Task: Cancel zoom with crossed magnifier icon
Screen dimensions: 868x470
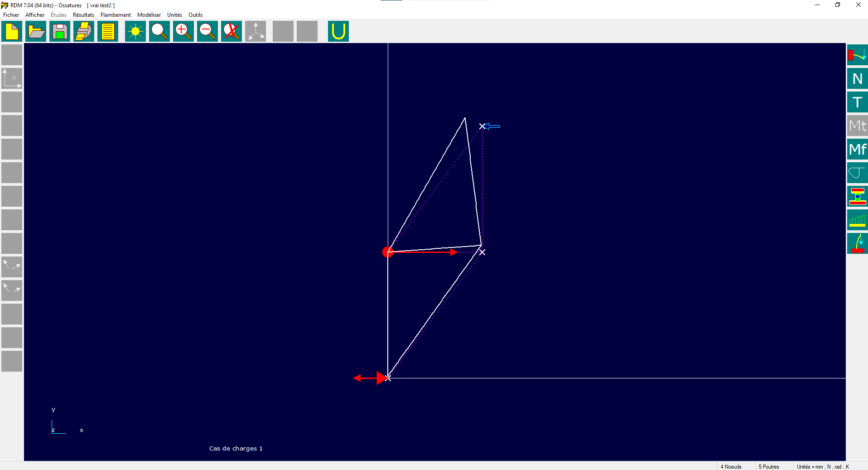Action: (231, 31)
